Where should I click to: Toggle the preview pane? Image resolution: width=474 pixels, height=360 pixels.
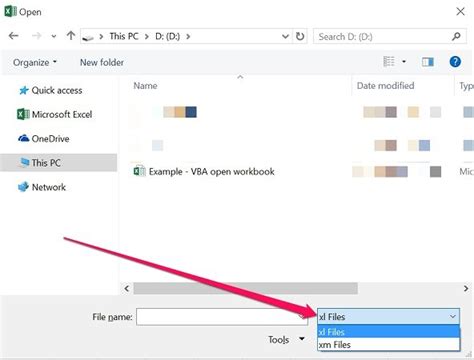click(x=428, y=62)
